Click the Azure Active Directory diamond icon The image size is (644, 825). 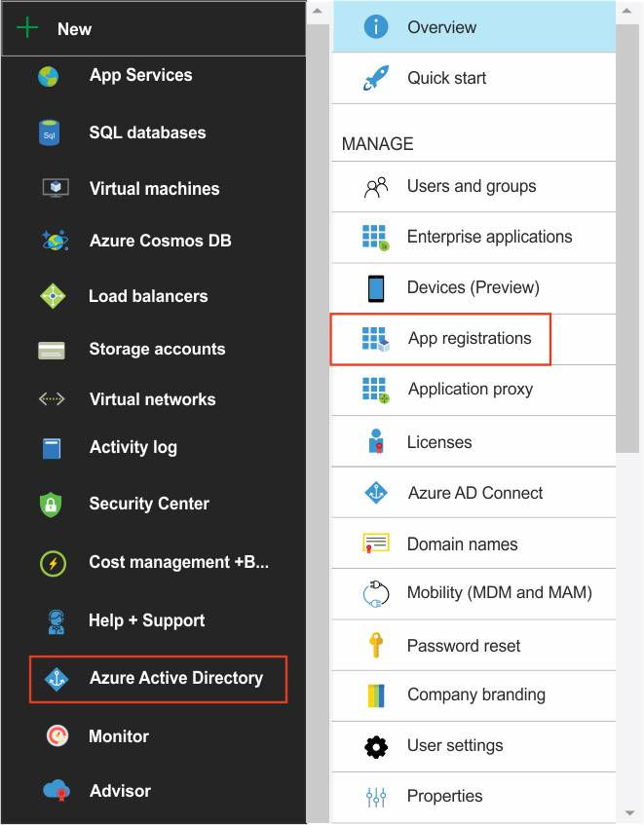pos(57,679)
